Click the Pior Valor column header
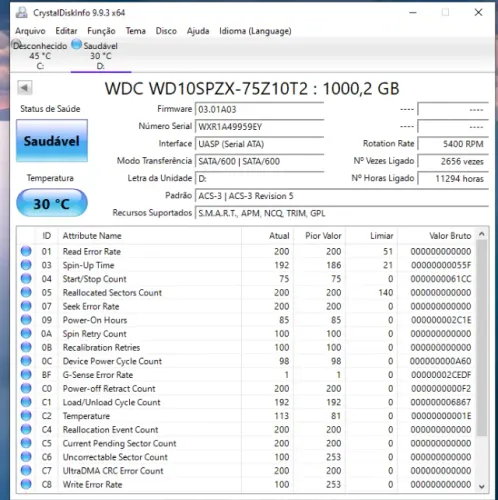 coord(320,236)
